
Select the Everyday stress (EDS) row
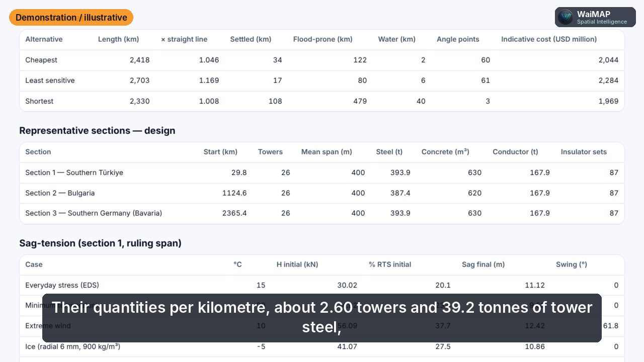pos(322,285)
